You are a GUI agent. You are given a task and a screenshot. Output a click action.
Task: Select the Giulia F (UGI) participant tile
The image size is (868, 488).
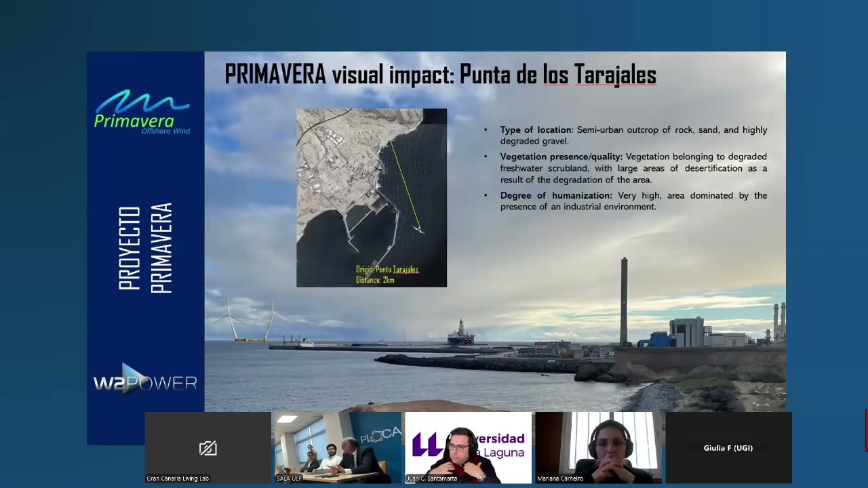point(728,448)
